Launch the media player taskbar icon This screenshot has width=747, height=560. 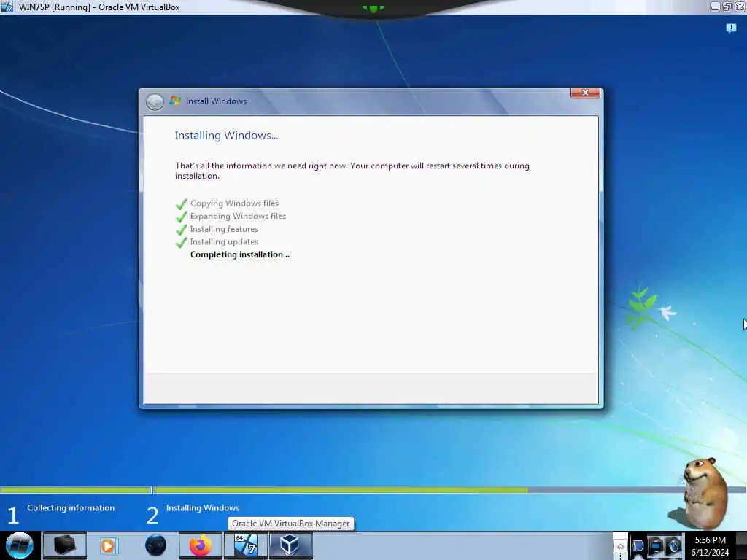[108, 545]
